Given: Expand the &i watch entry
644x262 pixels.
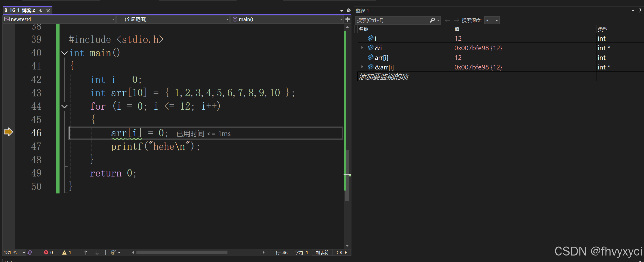Looking at the screenshot, I should pos(362,48).
